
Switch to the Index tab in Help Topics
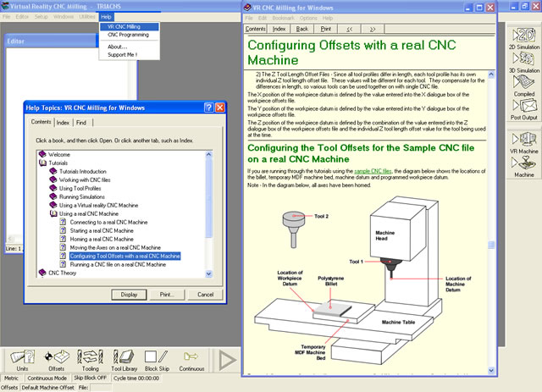[x=63, y=123]
